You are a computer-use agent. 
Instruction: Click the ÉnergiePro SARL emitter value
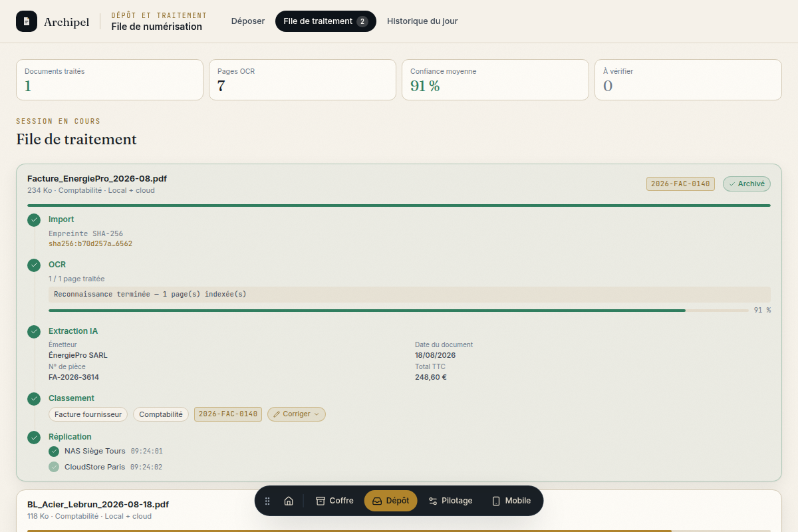click(78, 356)
